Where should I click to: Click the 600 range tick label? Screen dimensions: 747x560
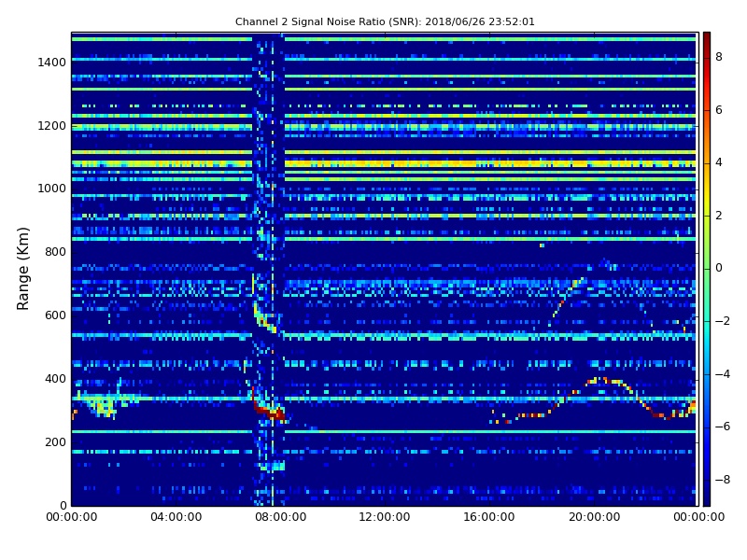coord(55,315)
